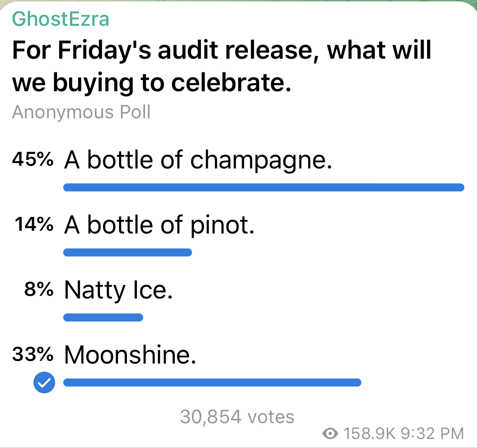Click the 14% result label
The image size is (477, 448).
33,224
